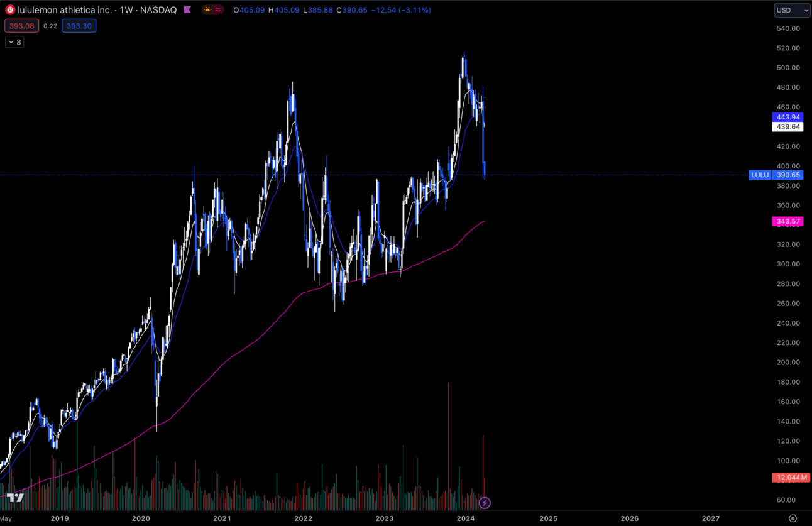
Task: Click the blue 443.94 price axis label
Action: (787, 117)
